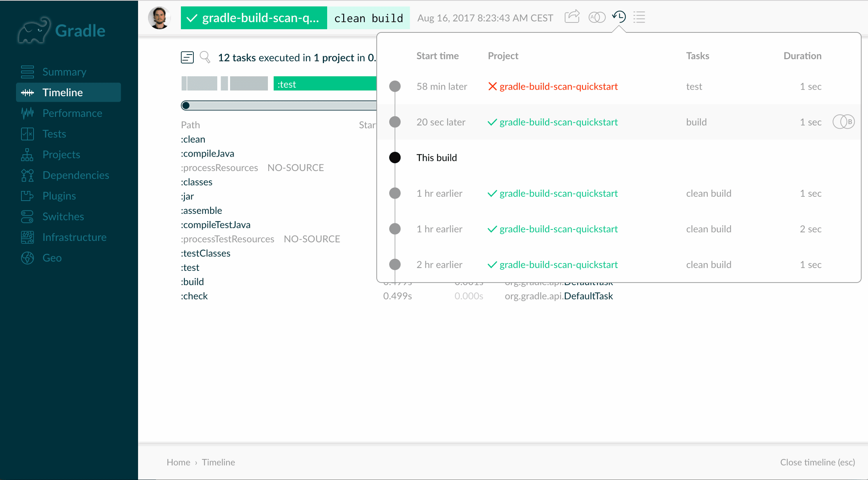
Task: Open the build from 2 hr earlier
Action: [x=558, y=265]
